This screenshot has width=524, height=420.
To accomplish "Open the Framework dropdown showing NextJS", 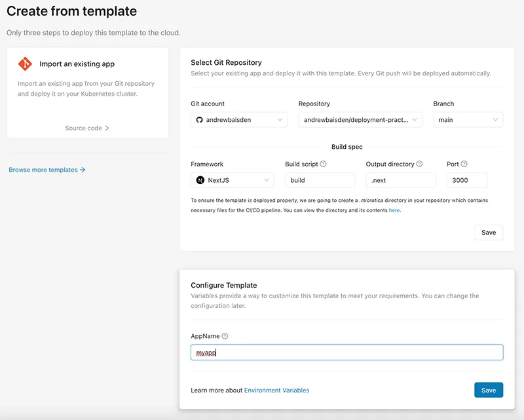I will pos(233,180).
